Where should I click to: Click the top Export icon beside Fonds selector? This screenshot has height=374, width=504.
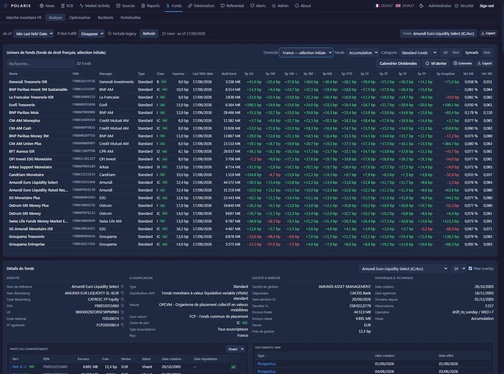[483, 33]
